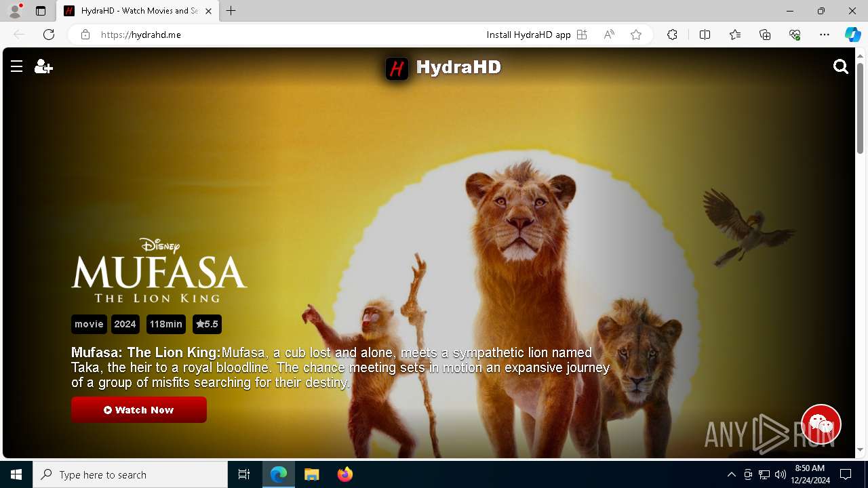Open the Settings and more menu
This screenshot has height=488, width=868.
[x=825, y=35]
